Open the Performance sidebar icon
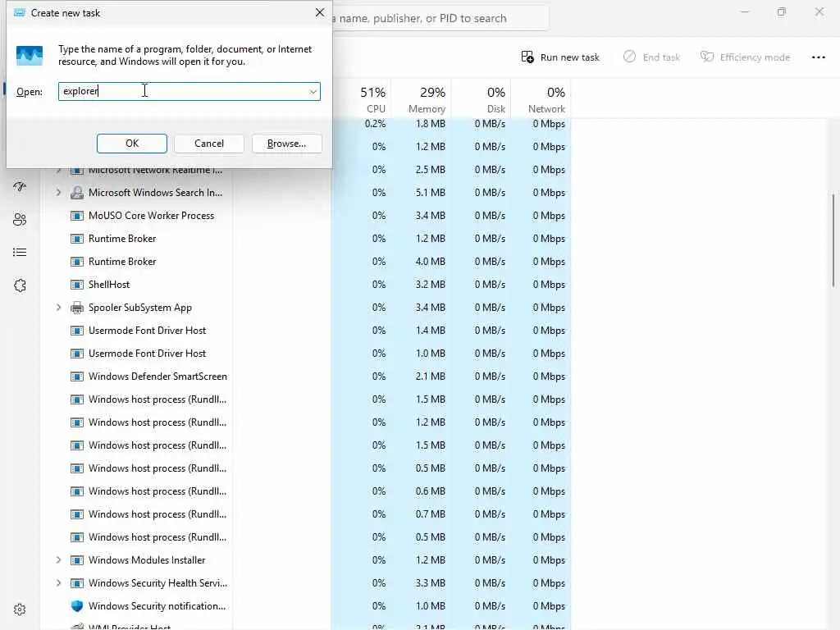This screenshot has width=840, height=630. coord(20,186)
